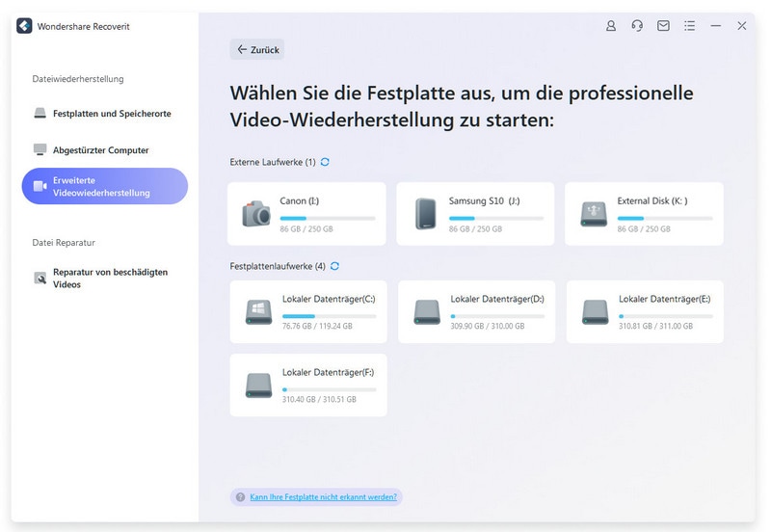Image resolution: width=771 pixels, height=532 pixels.
Task: Select Abgestürzter Computer in sidebar
Action: [103, 150]
